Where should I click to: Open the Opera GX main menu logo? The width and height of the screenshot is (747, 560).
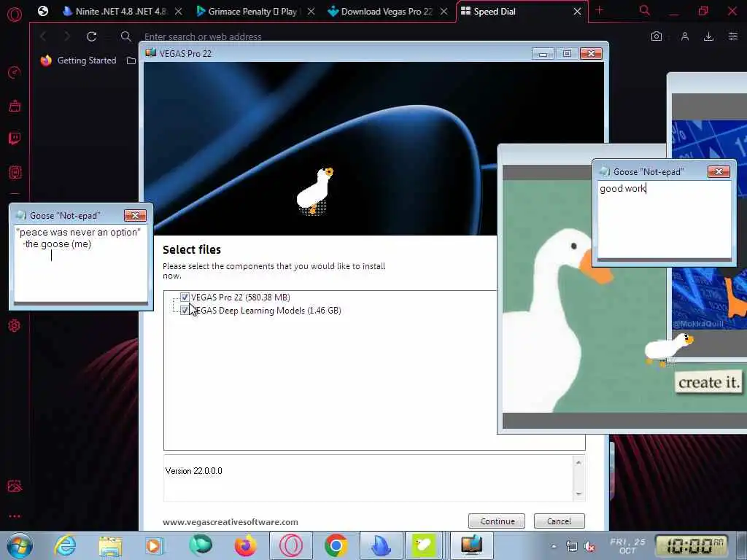15,15
